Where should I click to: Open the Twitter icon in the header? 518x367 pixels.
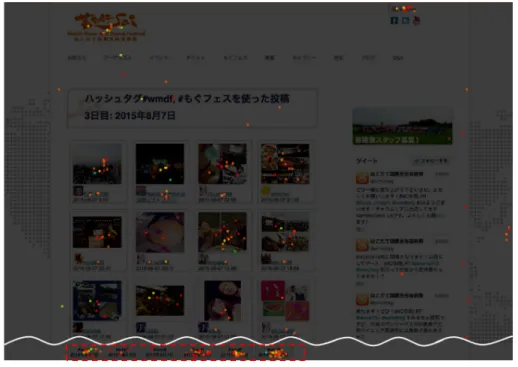coord(405,20)
